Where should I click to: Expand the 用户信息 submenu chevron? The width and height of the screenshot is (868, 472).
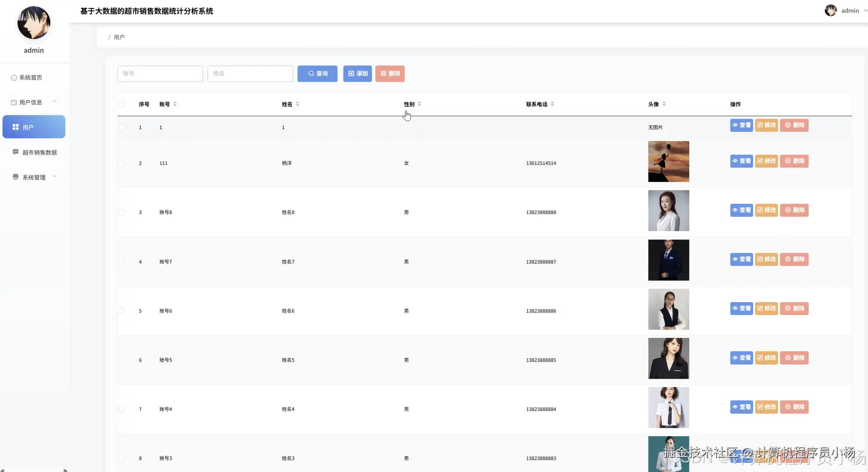(x=55, y=102)
